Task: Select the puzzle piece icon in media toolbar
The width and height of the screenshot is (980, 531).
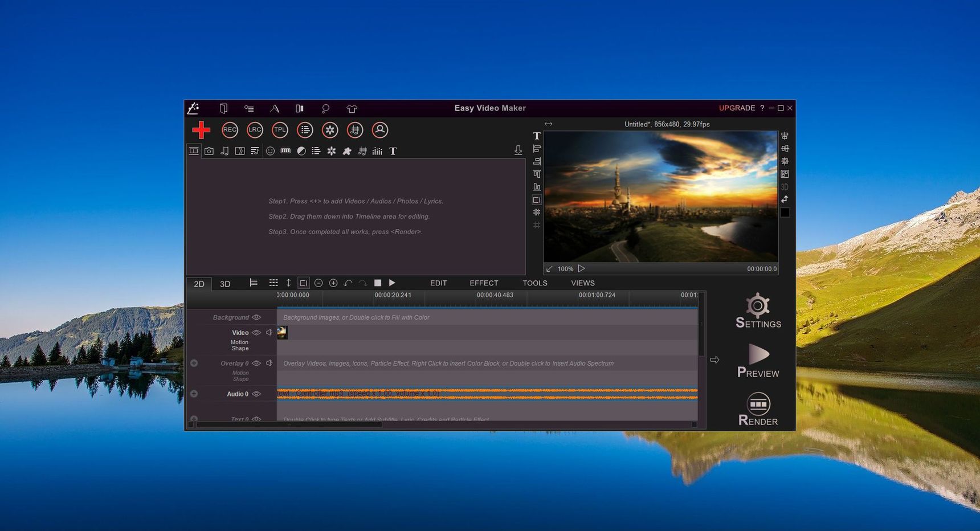Action: (x=346, y=151)
